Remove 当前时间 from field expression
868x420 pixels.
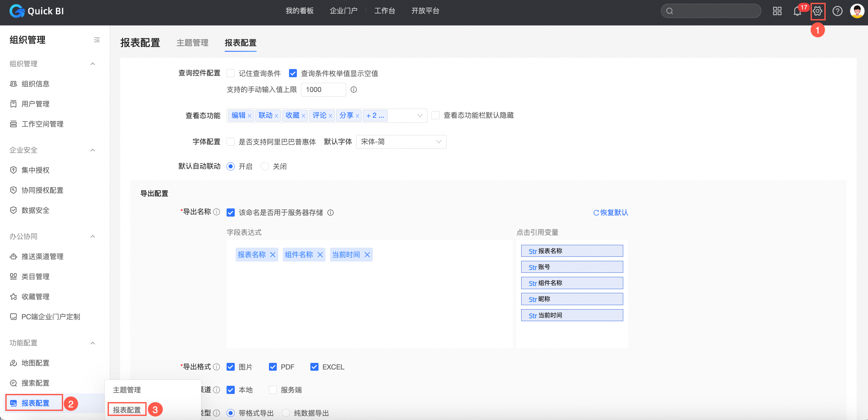coord(367,255)
